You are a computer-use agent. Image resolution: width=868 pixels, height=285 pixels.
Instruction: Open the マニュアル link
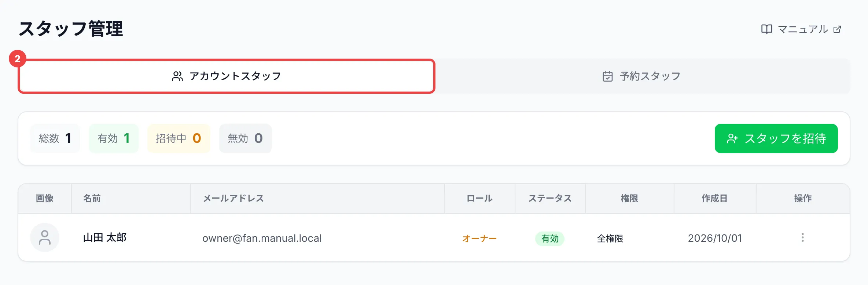coord(801,29)
